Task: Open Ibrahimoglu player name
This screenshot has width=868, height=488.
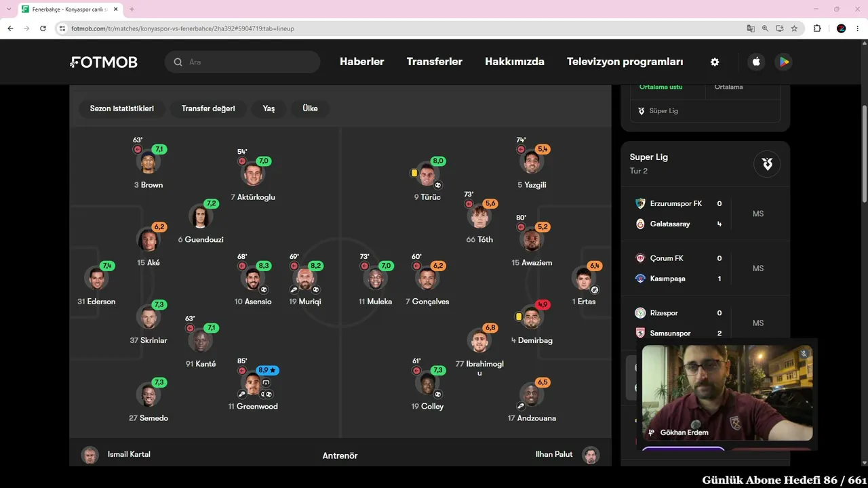Action: [479, 369]
